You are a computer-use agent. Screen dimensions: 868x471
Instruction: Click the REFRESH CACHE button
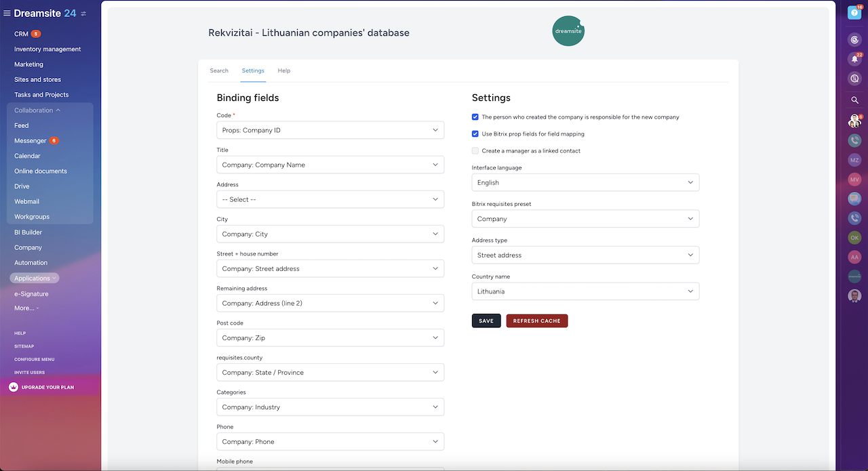[536, 321]
